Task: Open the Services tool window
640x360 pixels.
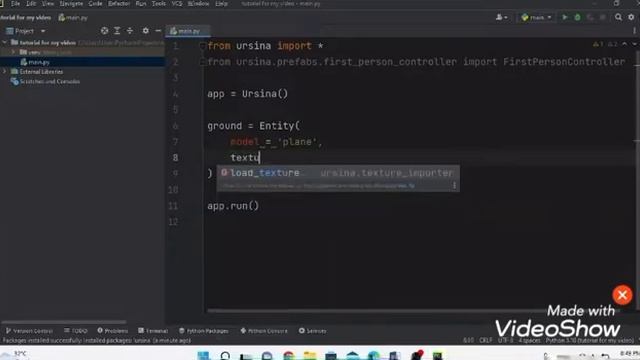Action: (312, 331)
